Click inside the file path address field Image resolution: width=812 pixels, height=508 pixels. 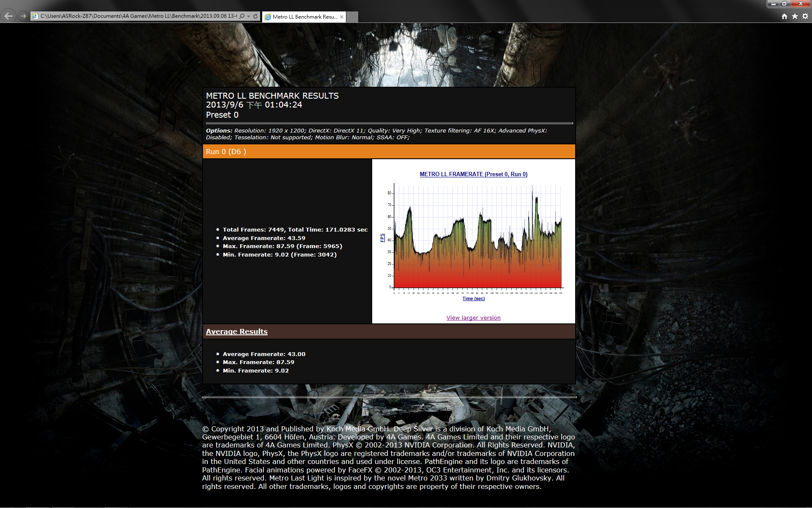[135, 16]
